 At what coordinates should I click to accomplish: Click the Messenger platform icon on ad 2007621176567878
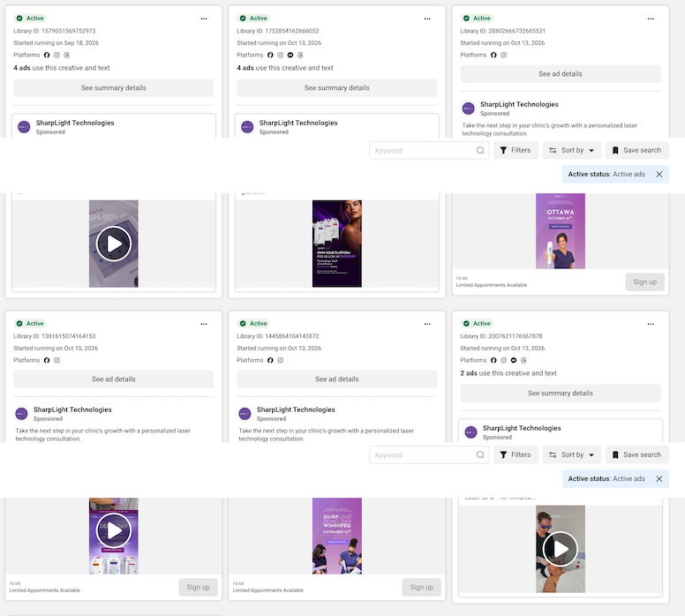tap(514, 360)
